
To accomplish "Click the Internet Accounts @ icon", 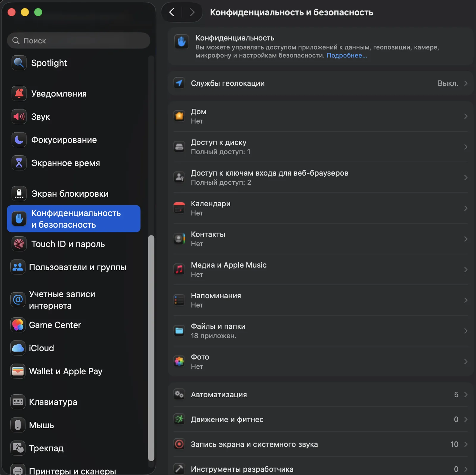I will [18, 300].
